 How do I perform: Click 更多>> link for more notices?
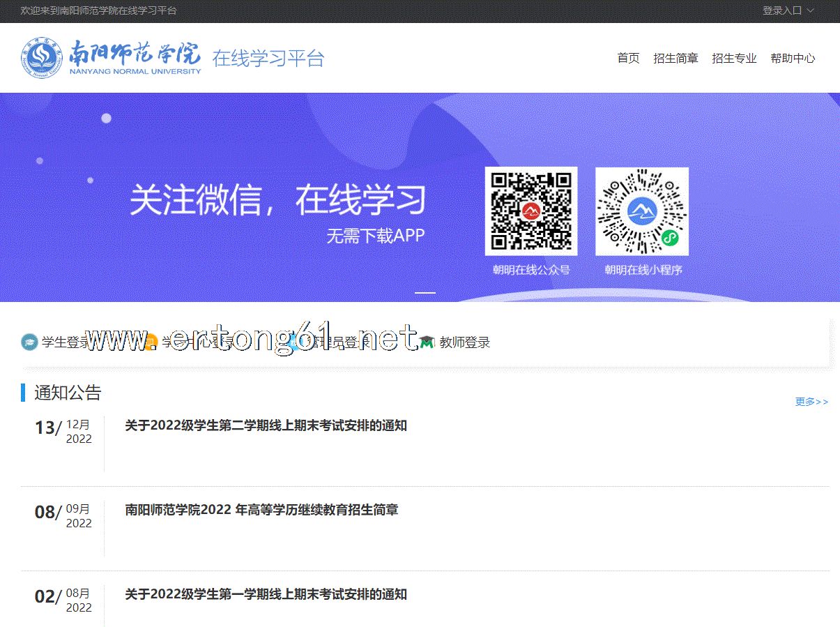pos(811,402)
